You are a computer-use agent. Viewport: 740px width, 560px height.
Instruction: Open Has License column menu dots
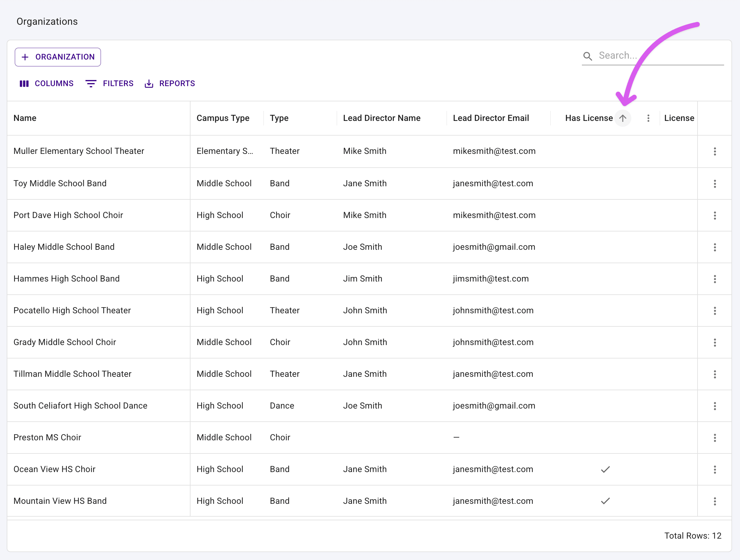648,118
